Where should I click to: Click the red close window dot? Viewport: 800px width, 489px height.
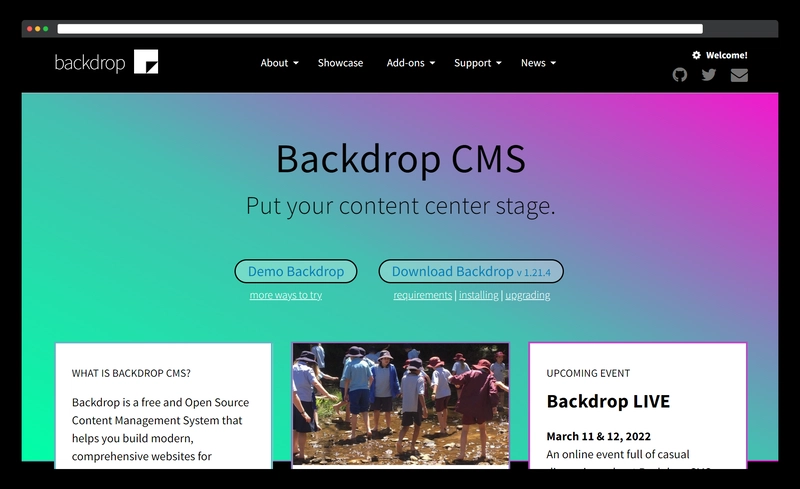point(30,29)
